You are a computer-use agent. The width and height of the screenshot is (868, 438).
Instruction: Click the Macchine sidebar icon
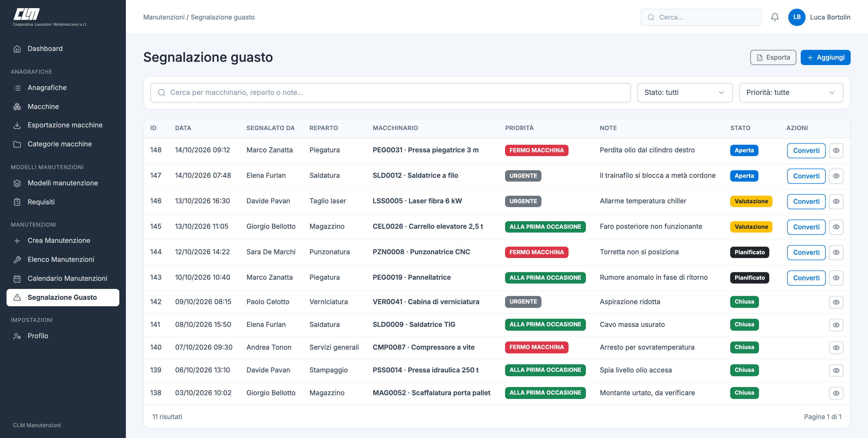click(17, 107)
